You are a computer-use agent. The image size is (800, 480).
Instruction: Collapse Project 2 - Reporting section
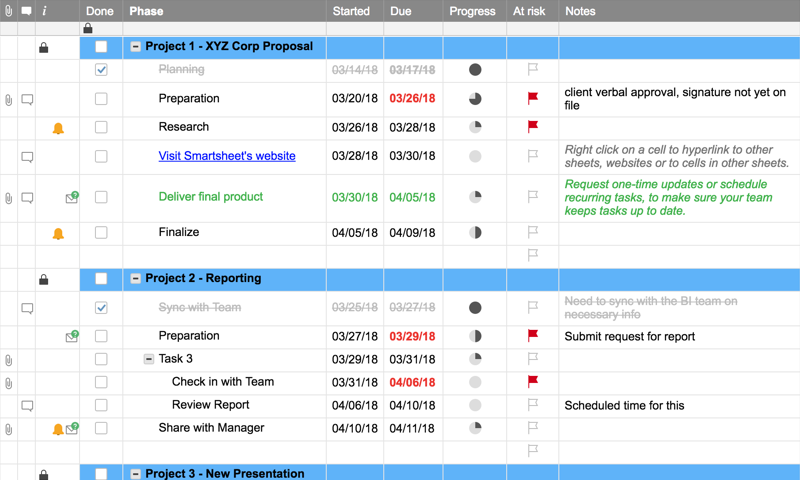pyautogui.click(x=136, y=279)
